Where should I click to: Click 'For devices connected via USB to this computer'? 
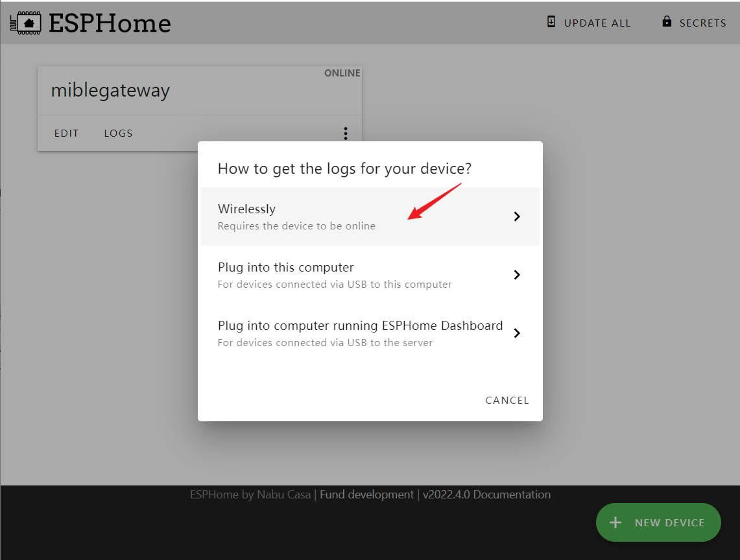coord(335,285)
